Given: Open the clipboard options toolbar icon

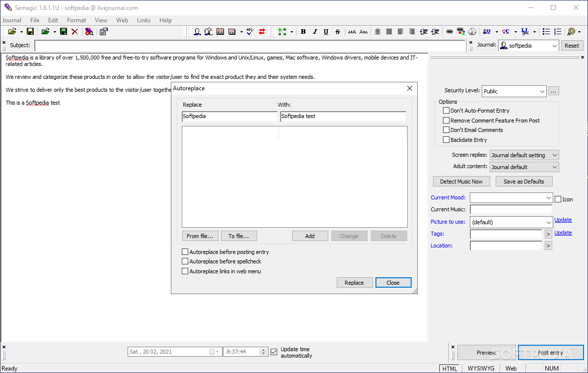Looking at the screenshot, I should 104,32.
